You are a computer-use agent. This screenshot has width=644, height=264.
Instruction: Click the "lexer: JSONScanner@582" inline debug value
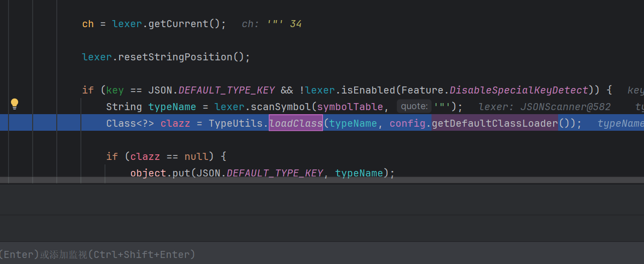point(545,107)
